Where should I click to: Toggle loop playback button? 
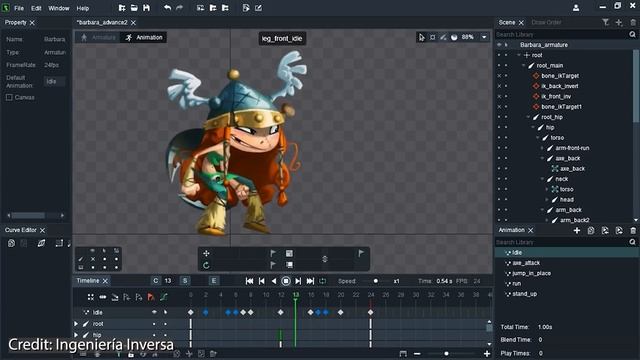(322, 281)
